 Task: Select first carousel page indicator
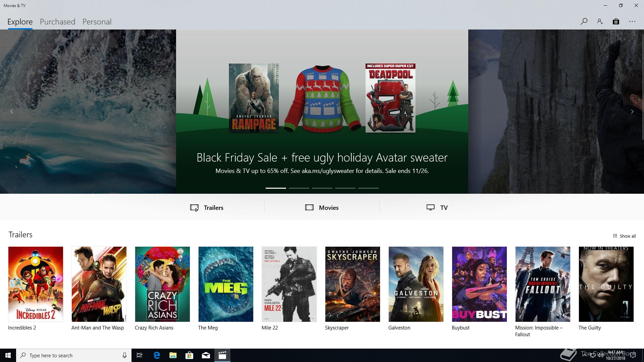point(276,188)
